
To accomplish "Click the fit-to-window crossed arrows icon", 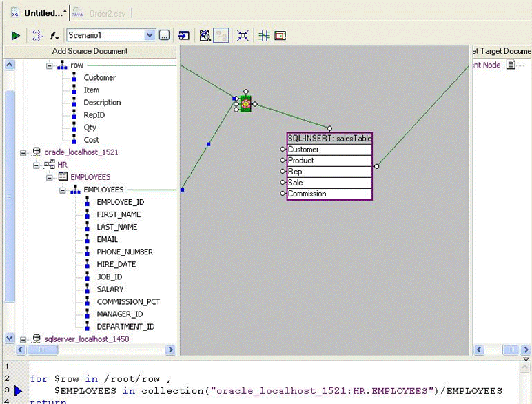I will click(243, 35).
